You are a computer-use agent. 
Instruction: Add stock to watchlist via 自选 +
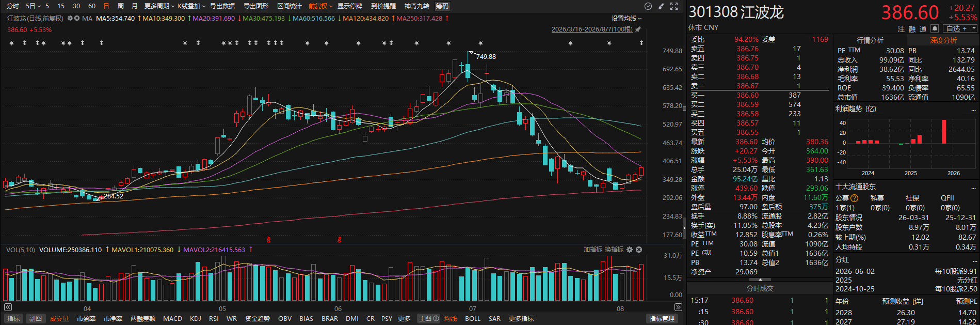(956, 29)
